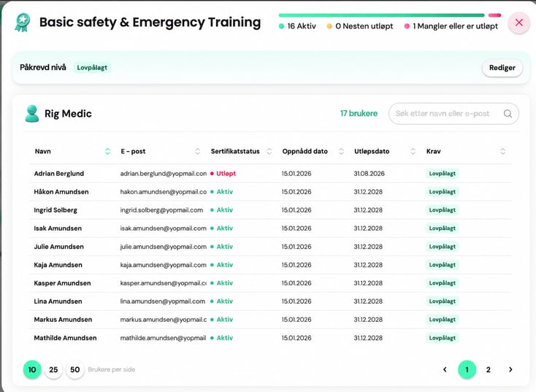Click Lovpålagt tag in Adrian Berglund row

tap(443, 173)
